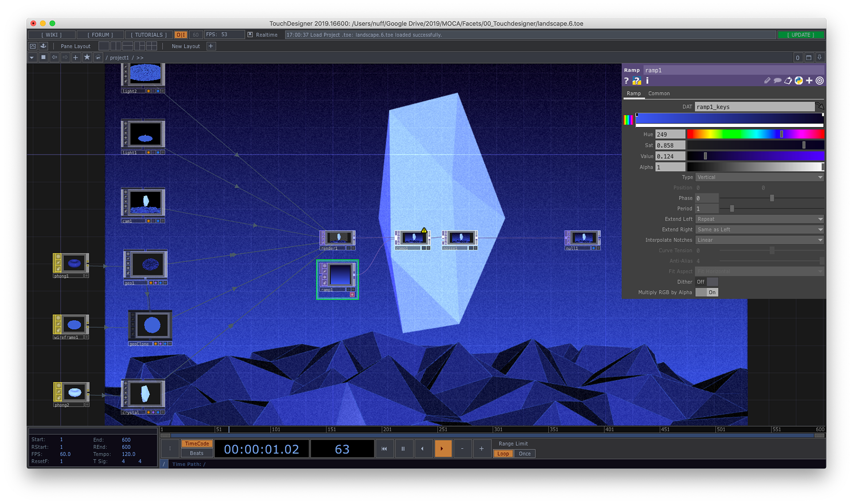Click the download tray icon near Pane Layout
Image resolution: width=853 pixels, height=504 pixels.
pos(43,46)
